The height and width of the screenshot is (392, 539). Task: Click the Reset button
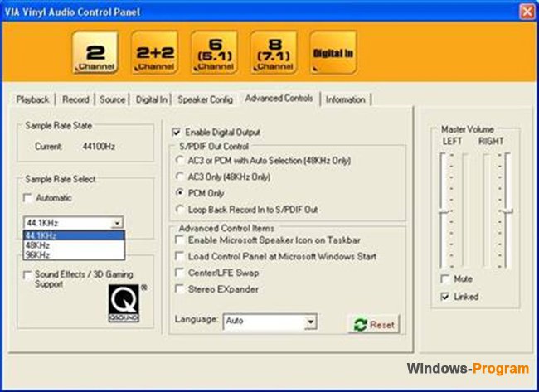pyautogui.click(x=374, y=324)
